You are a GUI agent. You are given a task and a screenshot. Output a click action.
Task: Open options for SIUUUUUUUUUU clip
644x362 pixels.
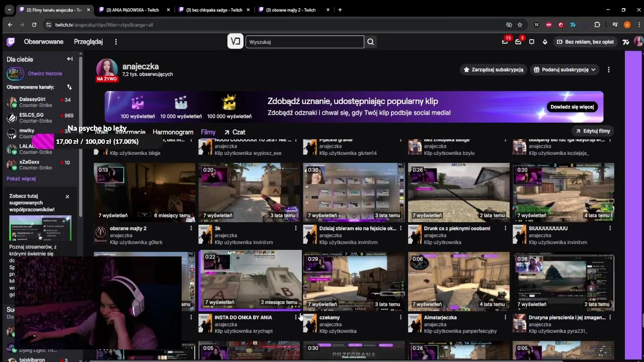coord(610,228)
